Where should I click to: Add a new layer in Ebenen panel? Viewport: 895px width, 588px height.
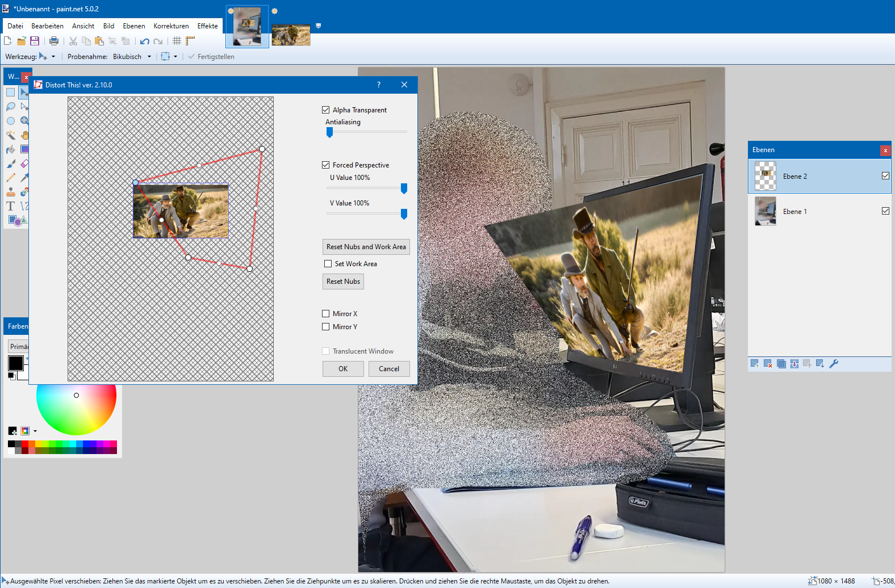pyautogui.click(x=755, y=364)
